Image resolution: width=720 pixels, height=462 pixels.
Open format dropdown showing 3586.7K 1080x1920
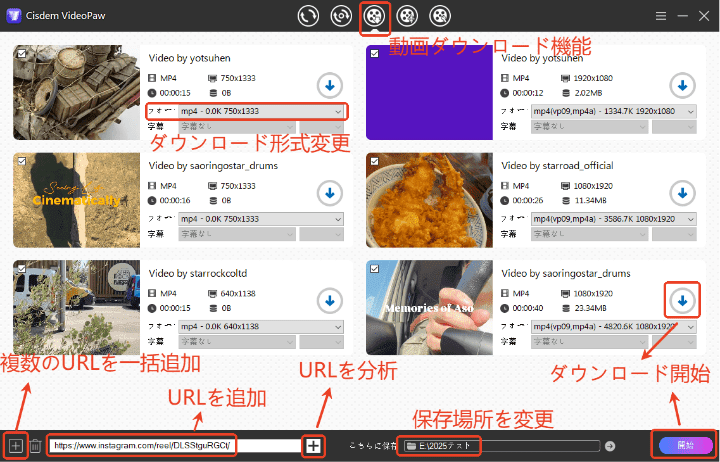pos(614,219)
